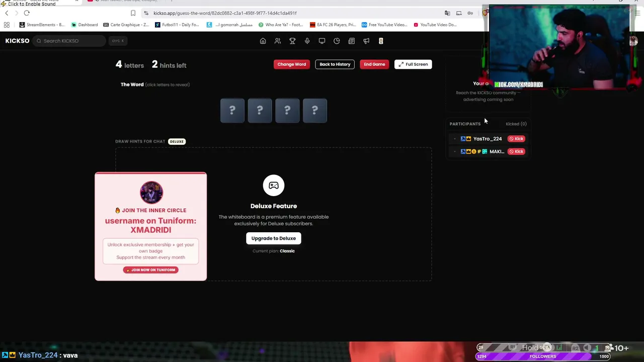Click the Change Word button
The height and width of the screenshot is (362, 644).
[291, 64]
